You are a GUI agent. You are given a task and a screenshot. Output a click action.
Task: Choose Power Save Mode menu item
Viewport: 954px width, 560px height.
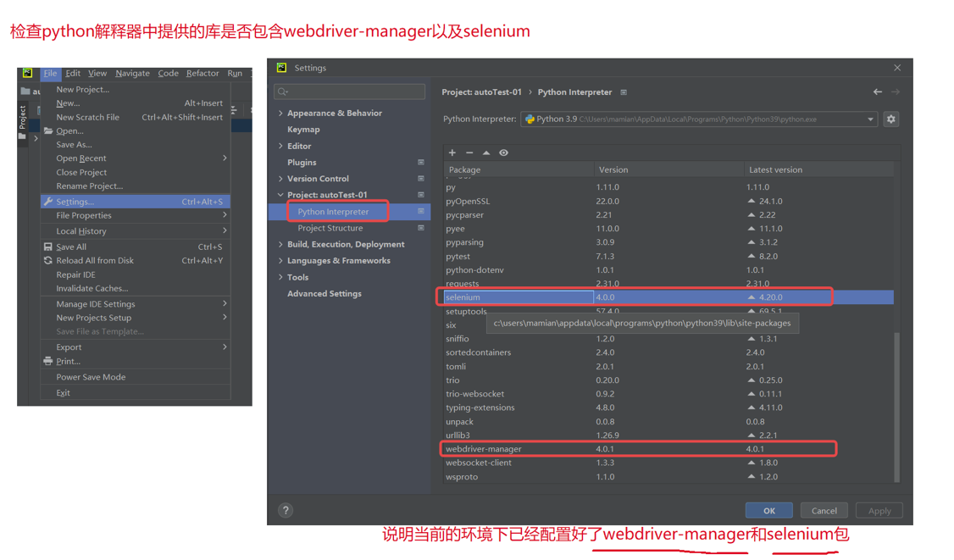(x=135, y=377)
